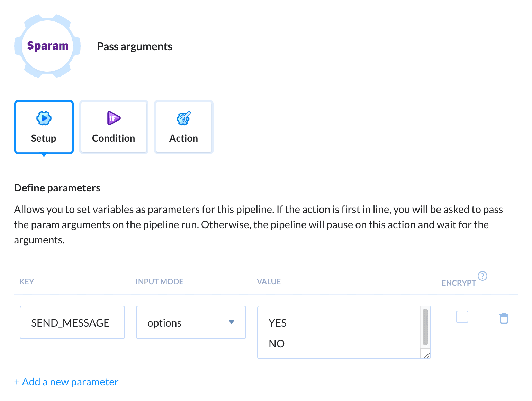Place cursor on the YES value line

pos(278,323)
